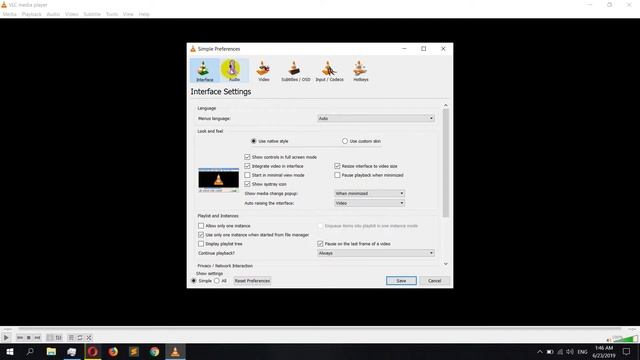Open the Audio preferences category

[234, 70]
